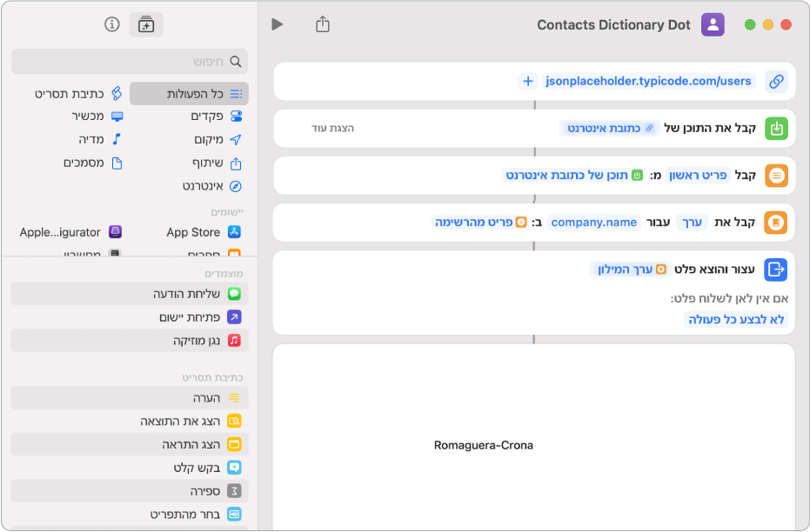Expand options with הצגת עוד

(332, 128)
